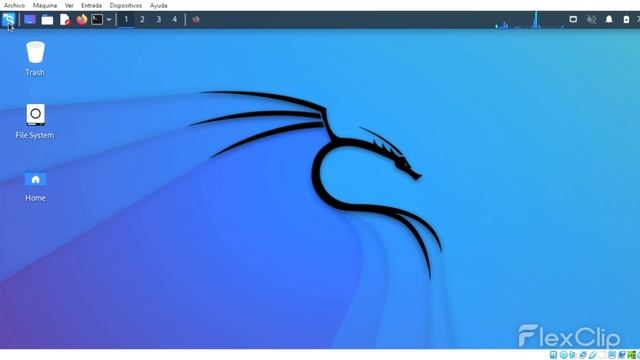Expand the terminal launcher dropdown arrow
The image size is (640, 360).
coord(109,19)
